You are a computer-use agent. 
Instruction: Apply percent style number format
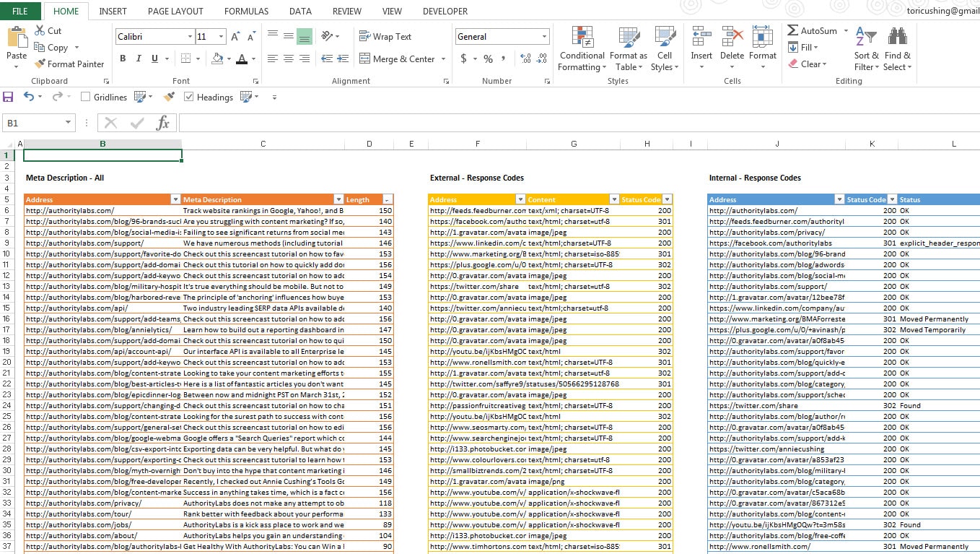click(489, 59)
